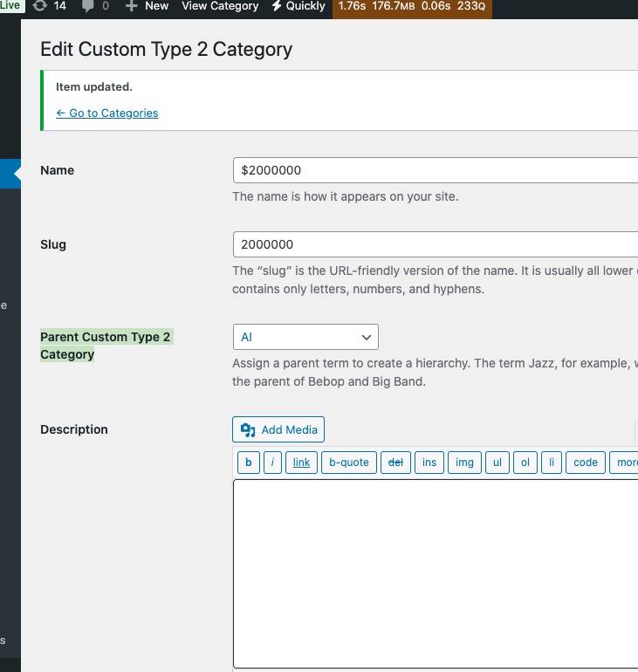Viewport: 638px width, 672px height.
Task: Click the bold b toolbar button
Action: point(249,463)
